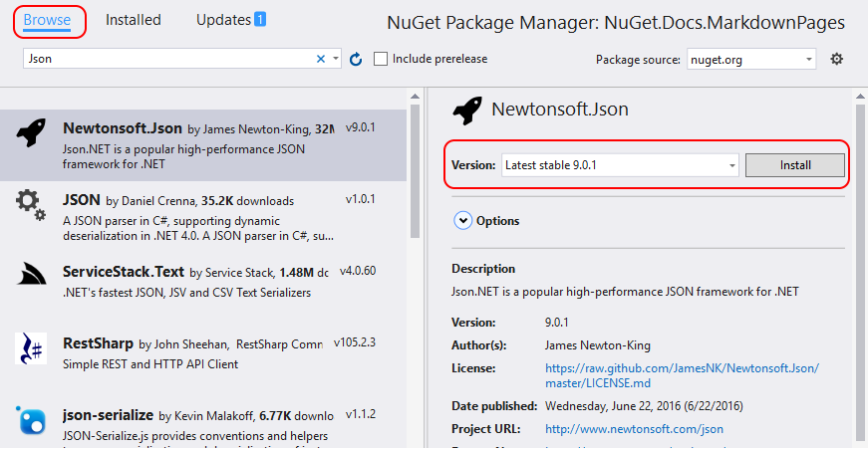Click the Install button
The height and width of the screenshot is (449, 868).
[795, 165]
